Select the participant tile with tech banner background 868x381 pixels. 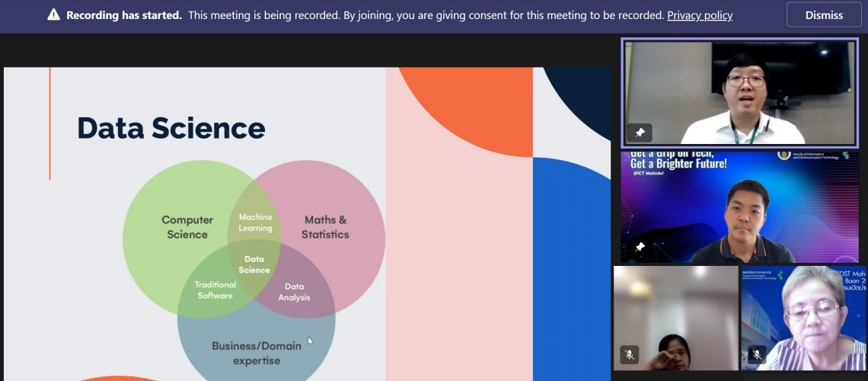tap(739, 206)
